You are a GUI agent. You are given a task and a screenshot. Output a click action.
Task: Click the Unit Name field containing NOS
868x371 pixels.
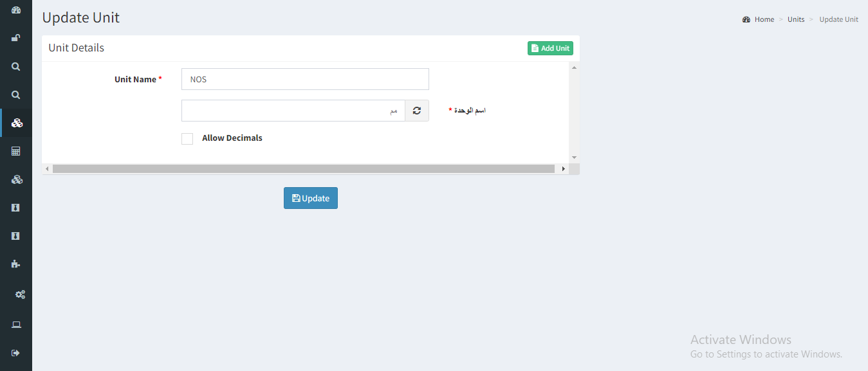[x=305, y=79]
